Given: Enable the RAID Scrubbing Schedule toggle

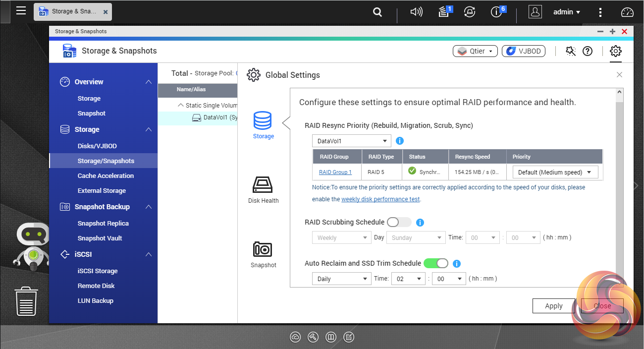Looking at the screenshot, I should click(399, 222).
